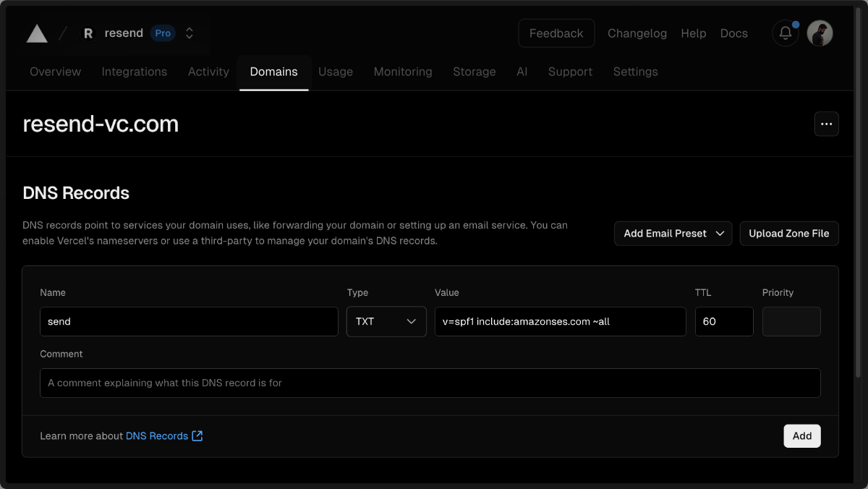This screenshot has width=868, height=489.
Task: Open the Docs link
Action: point(734,33)
